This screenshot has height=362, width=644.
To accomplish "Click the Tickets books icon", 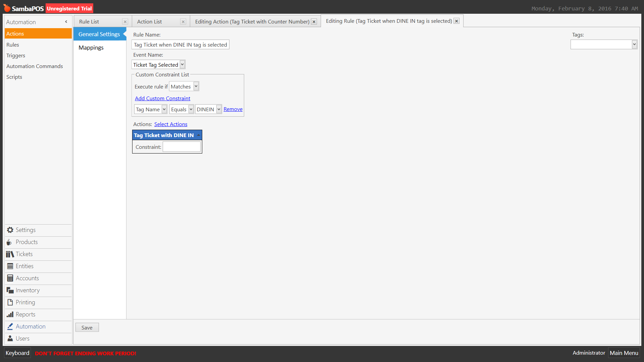I will [10, 254].
